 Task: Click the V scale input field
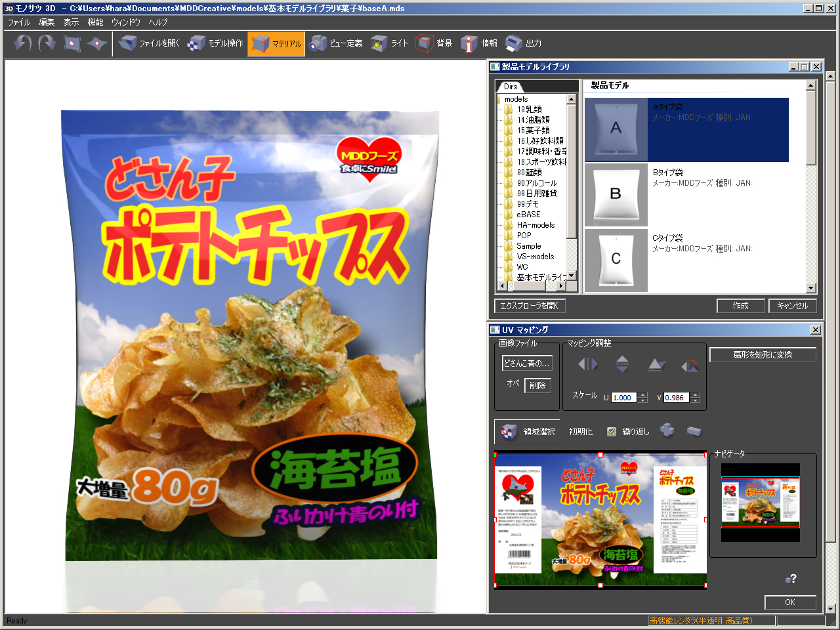(677, 398)
